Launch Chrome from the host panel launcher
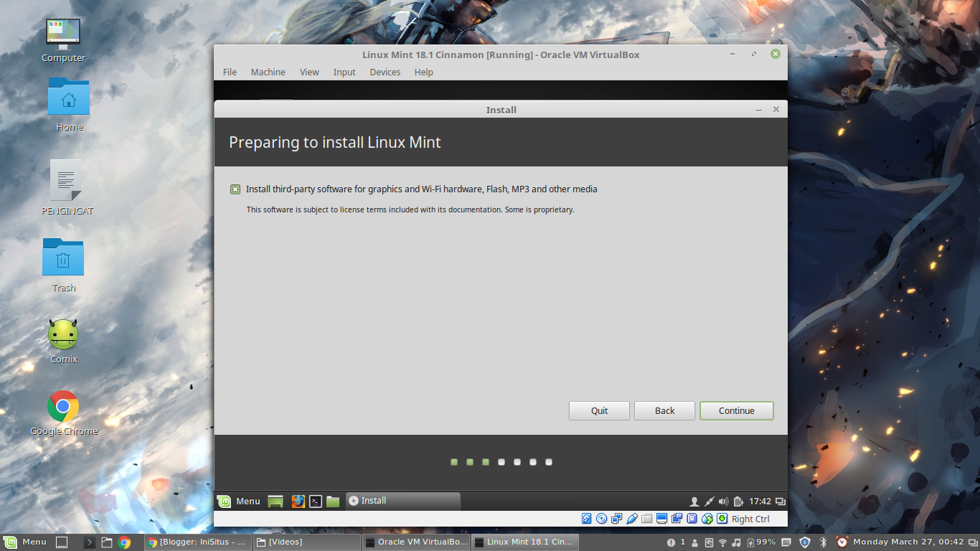980x551 pixels. click(x=124, y=542)
